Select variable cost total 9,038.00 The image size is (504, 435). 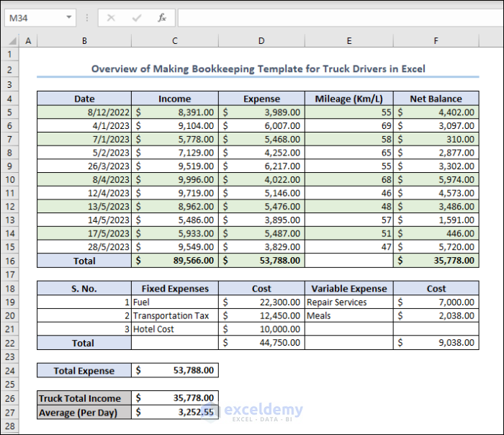point(436,343)
